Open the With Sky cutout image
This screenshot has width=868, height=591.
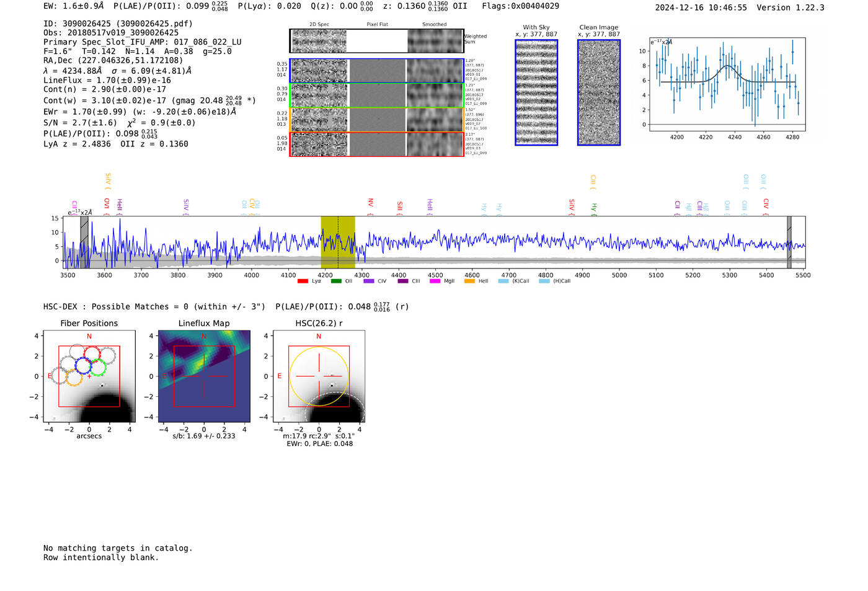536,92
